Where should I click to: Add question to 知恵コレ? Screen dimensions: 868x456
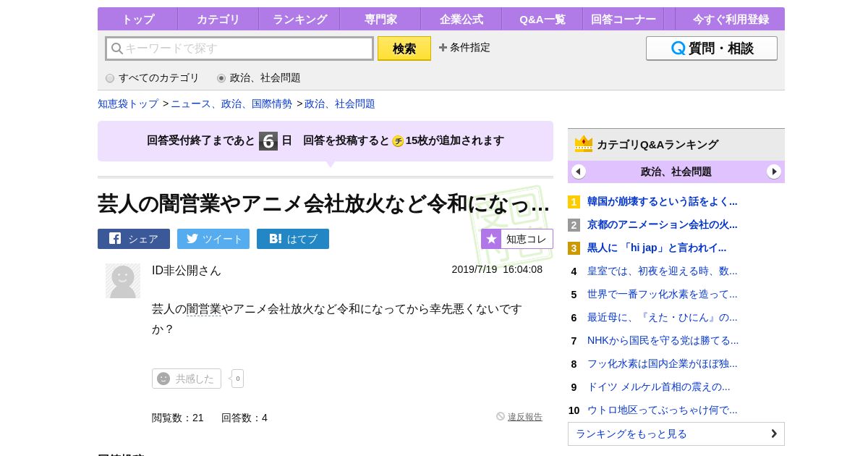click(517, 239)
